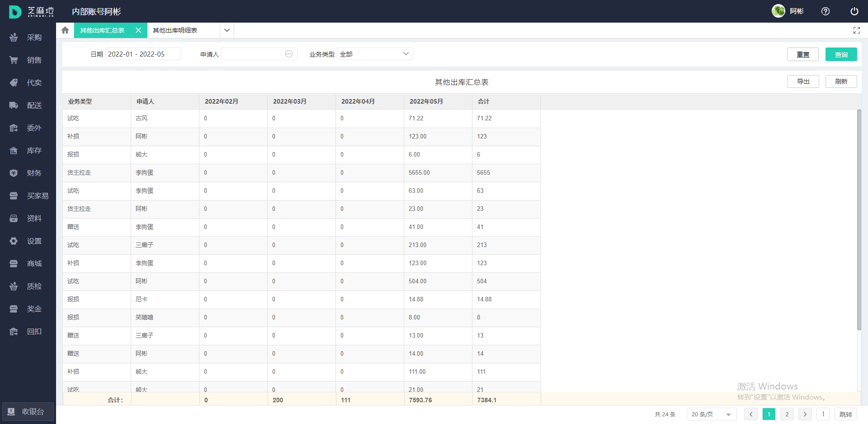Click the table vertical scrollbar
This screenshot has height=424, width=868.
[859, 220]
